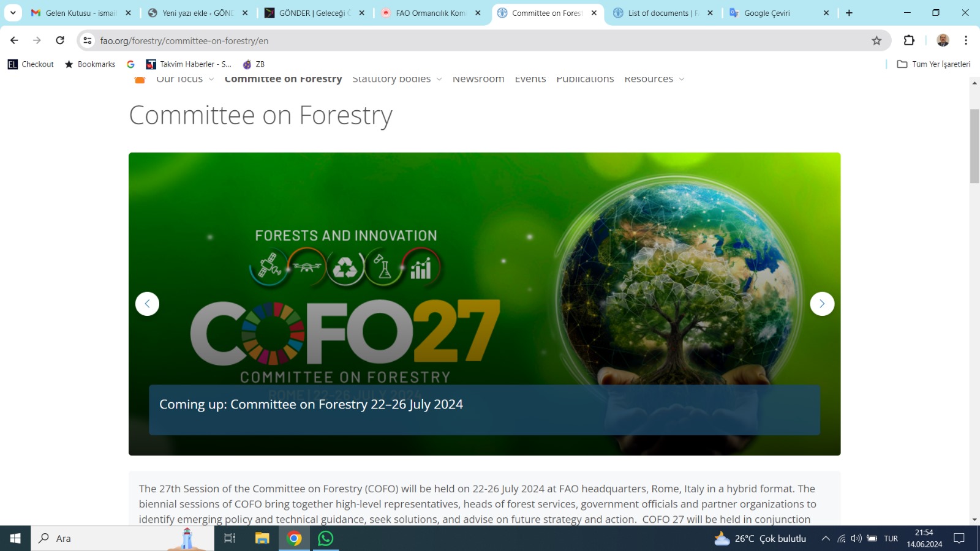
Task: Open the battery tray icon
Action: click(x=872, y=539)
